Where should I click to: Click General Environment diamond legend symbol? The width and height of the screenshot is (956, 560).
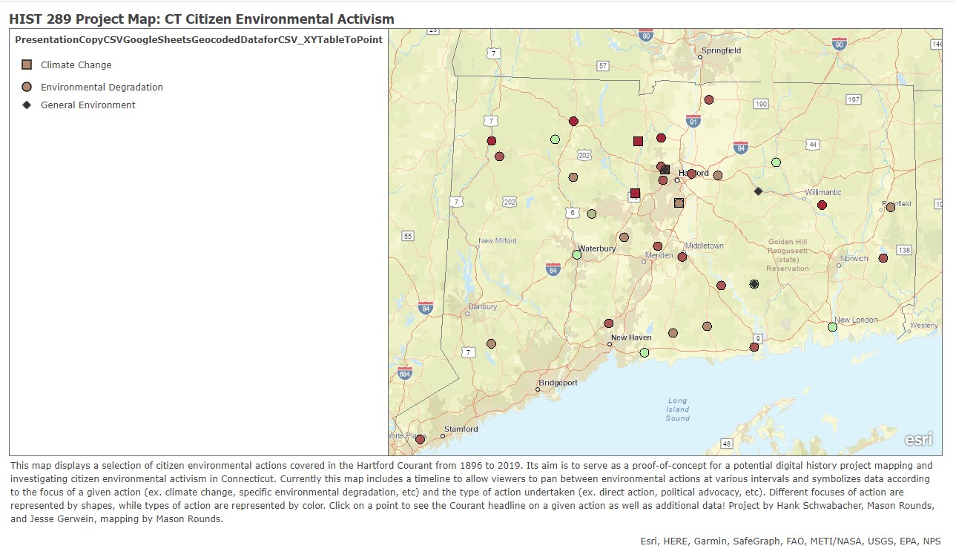click(x=27, y=105)
